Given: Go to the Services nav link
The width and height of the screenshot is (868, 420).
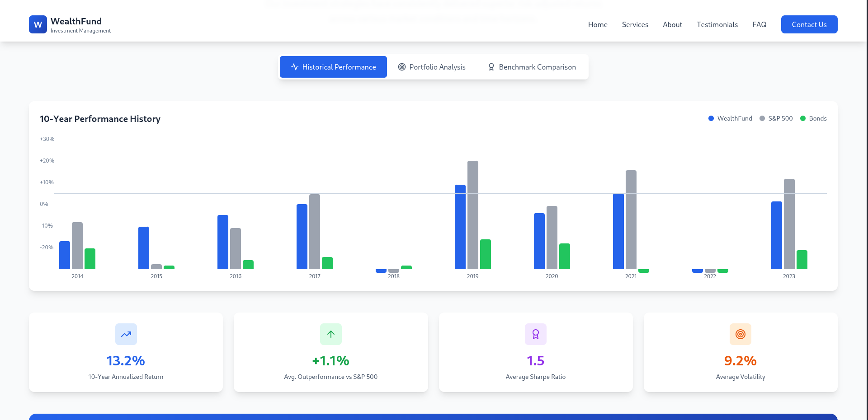Looking at the screenshot, I should 635,24.
